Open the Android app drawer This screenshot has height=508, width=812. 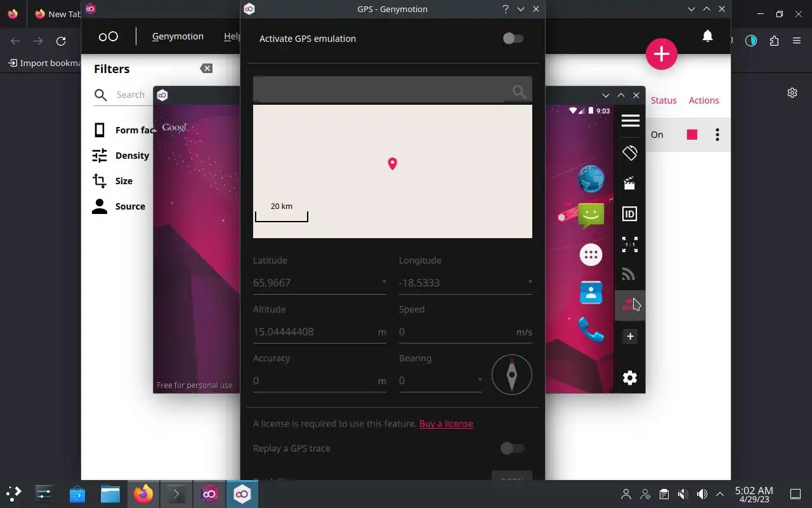[591, 255]
